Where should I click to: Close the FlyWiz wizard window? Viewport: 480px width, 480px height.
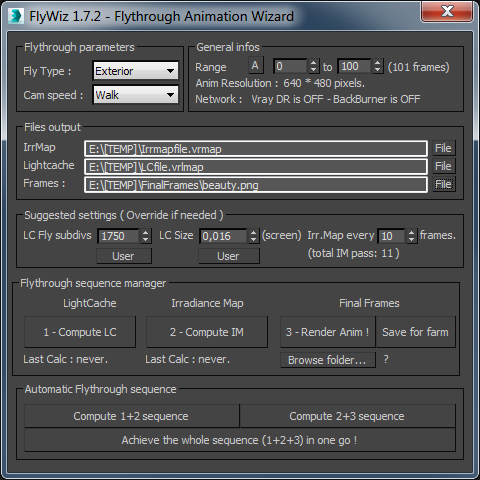click(x=447, y=11)
